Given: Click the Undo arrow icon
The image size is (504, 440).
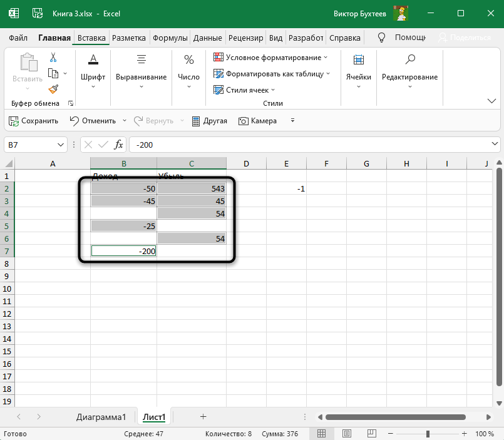Looking at the screenshot, I should click(x=75, y=121).
